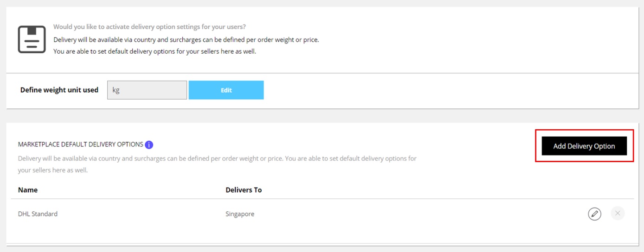Click gray description line under Marketplace heading
The height and width of the screenshot is (252, 644).
point(217,158)
